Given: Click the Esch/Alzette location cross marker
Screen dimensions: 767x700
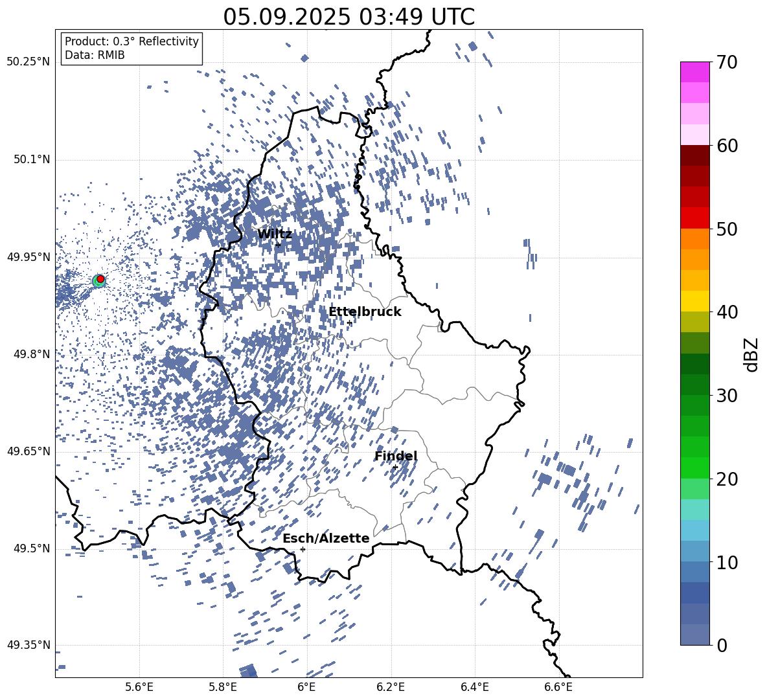Looking at the screenshot, I should 303,549.
